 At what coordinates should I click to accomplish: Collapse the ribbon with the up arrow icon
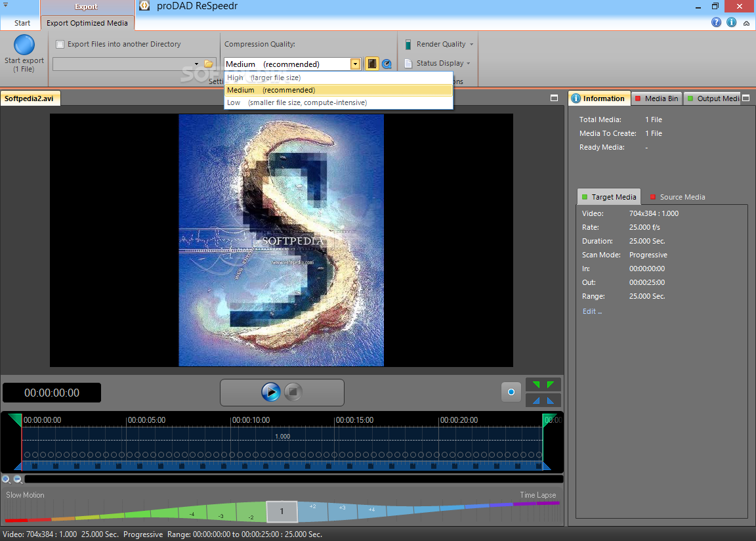(746, 23)
